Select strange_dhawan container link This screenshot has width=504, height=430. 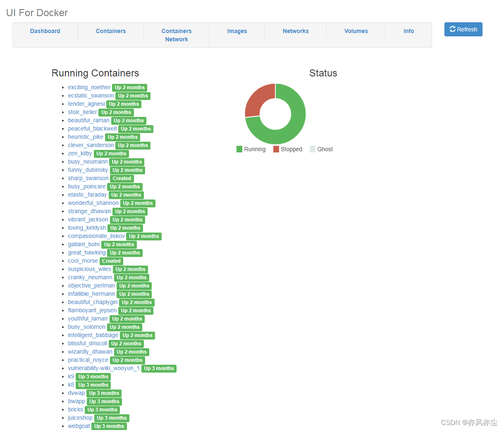(89, 211)
